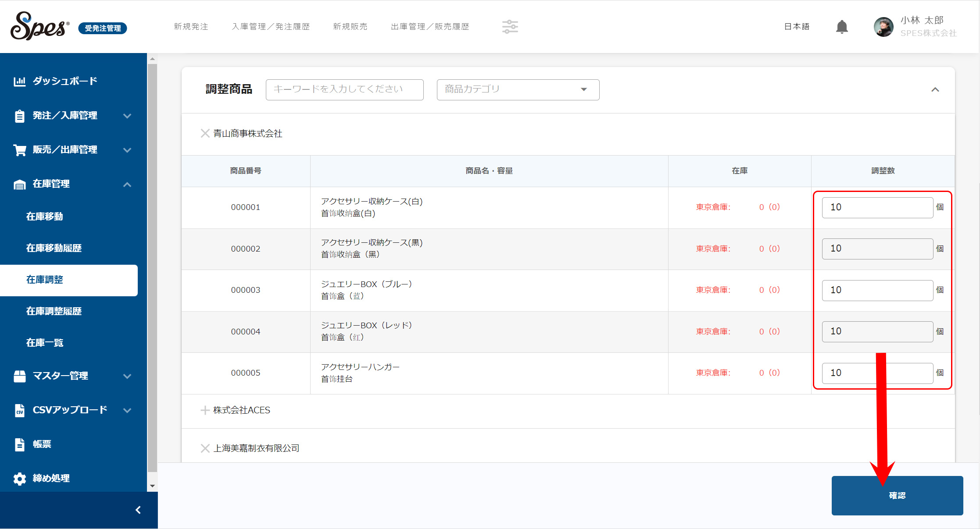Open 帳票 in sidebar
Screen dimensions: 980x529
coord(42,444)
